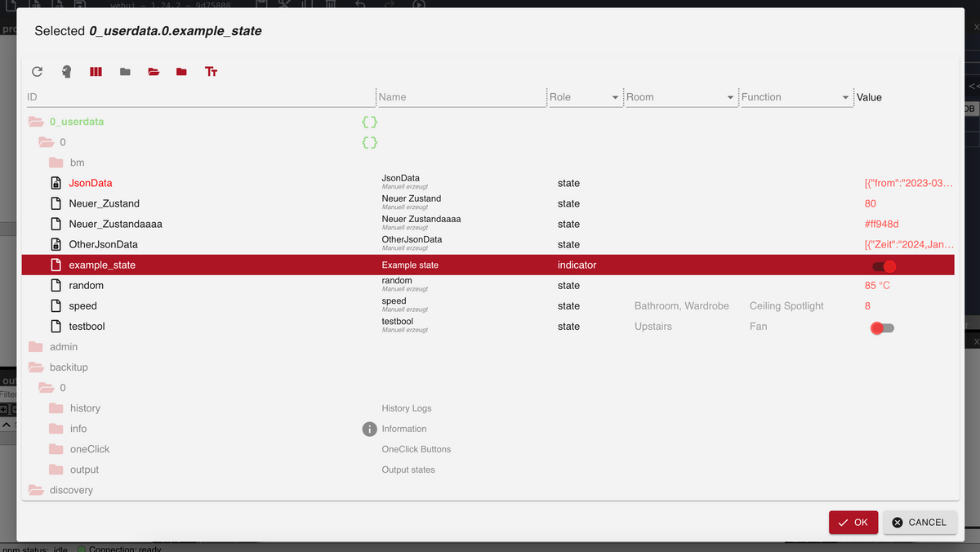This screenshot has height=552, width=980.
Task: Click the history folder icon
Action: pyautogui.click(x=56, y=408)
